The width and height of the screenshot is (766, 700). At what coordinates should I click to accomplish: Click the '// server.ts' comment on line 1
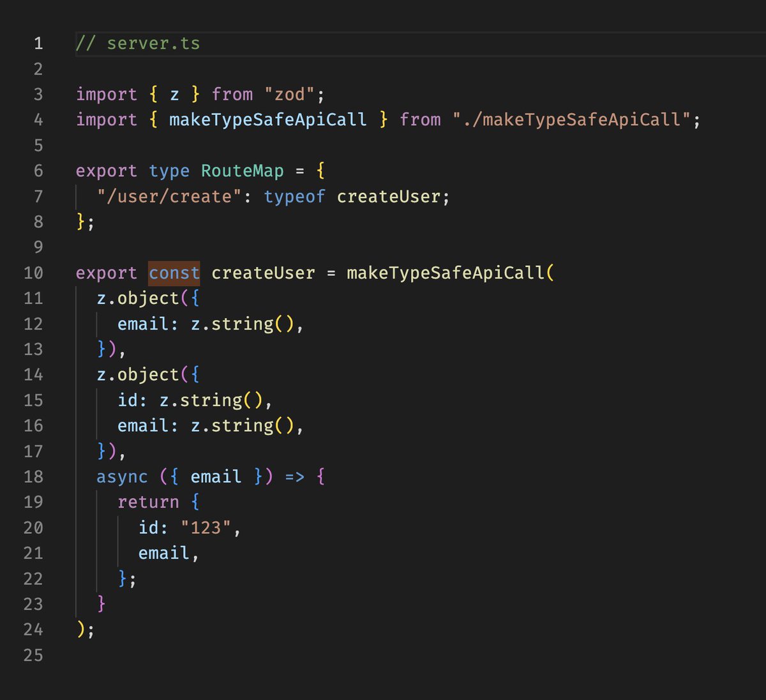pyautogui.click(x=138, y=43)
